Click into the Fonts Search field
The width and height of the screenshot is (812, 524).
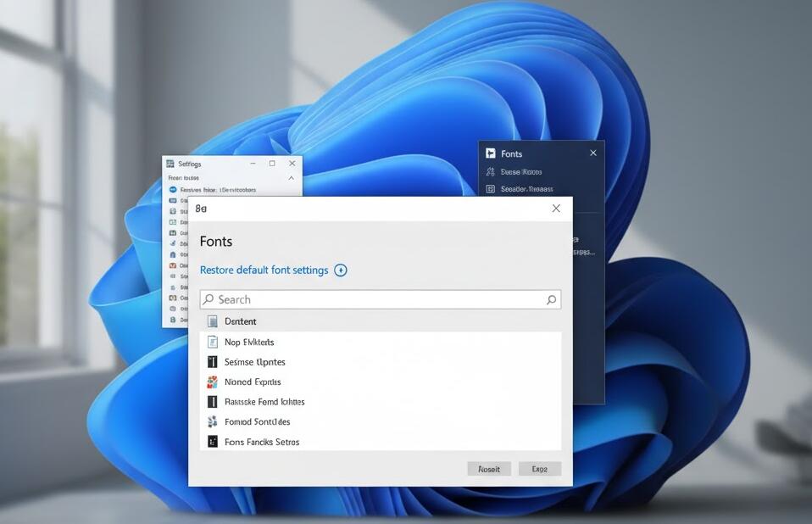click(373, 299)
